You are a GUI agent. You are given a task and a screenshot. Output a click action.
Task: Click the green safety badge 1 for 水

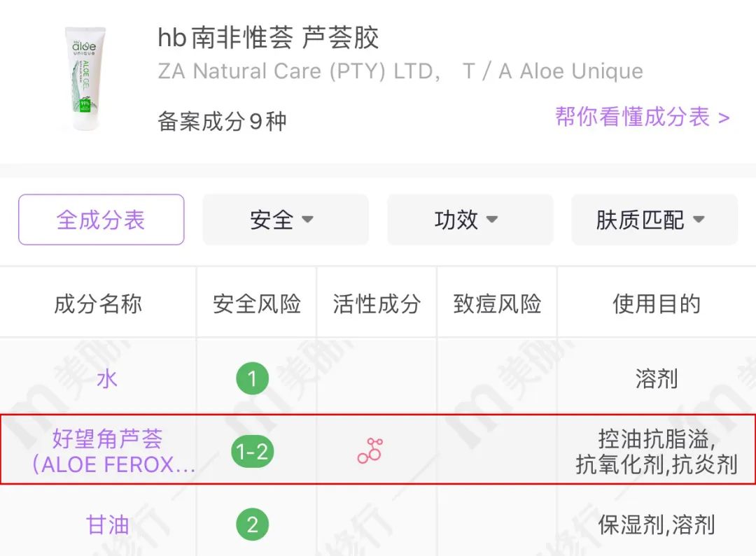click(x=252, y=378)
